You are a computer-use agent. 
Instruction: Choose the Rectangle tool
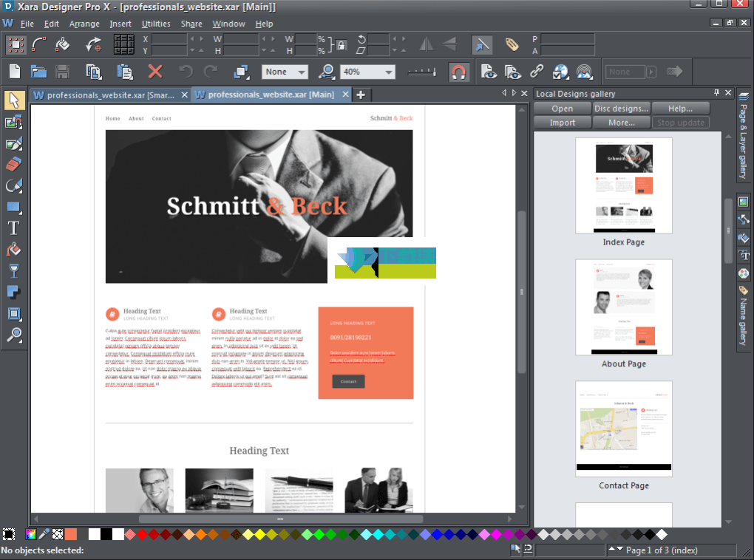(13, 207)
